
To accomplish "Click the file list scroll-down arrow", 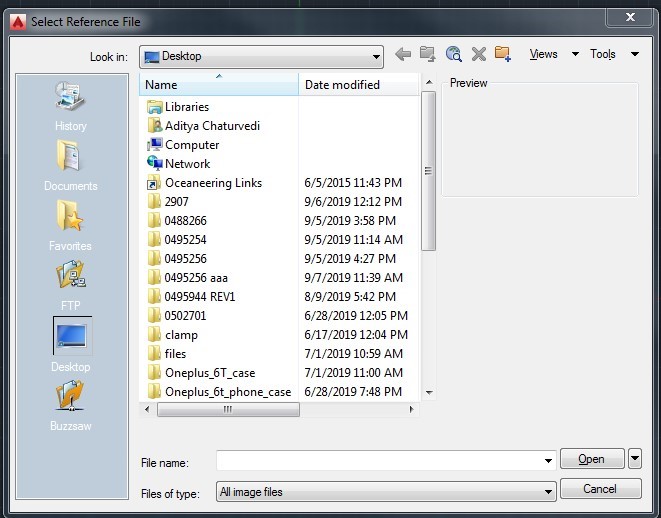I will tap(429, 392).
